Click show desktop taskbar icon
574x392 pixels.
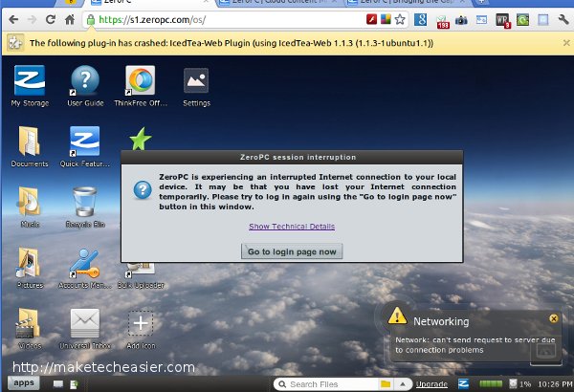tap(58, 384)
